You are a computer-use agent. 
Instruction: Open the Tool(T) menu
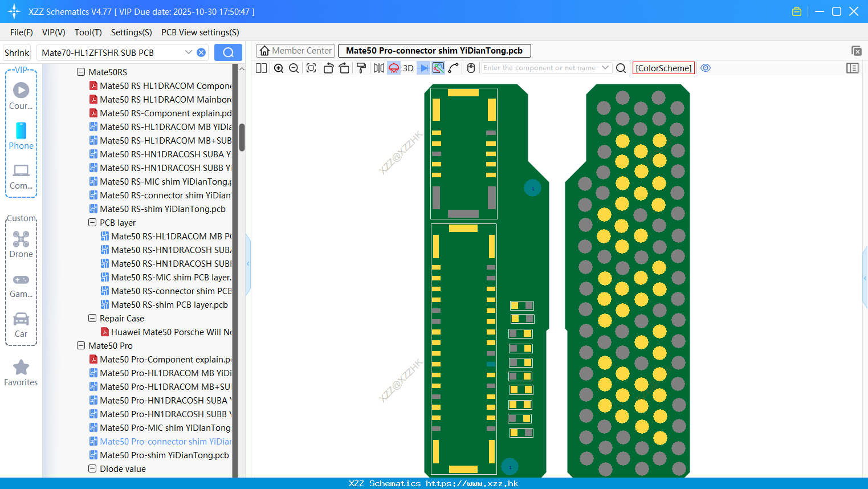(x=88, y=32)
